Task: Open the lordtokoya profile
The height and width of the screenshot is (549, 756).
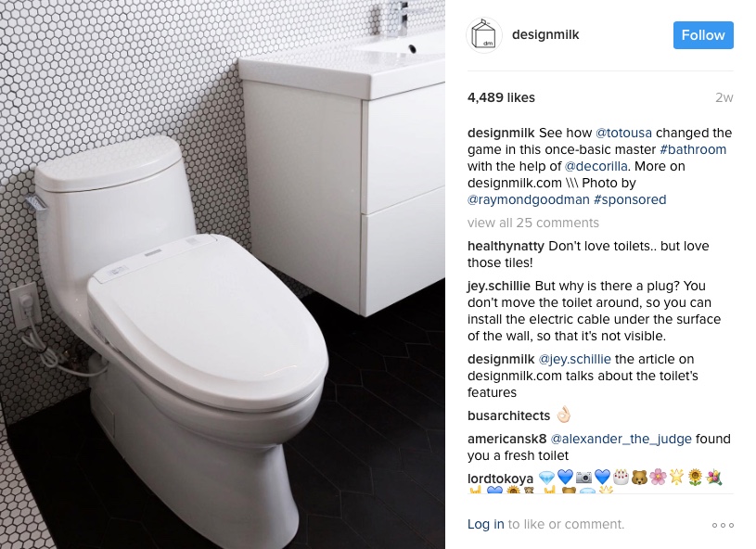Action: click(500, 479)
